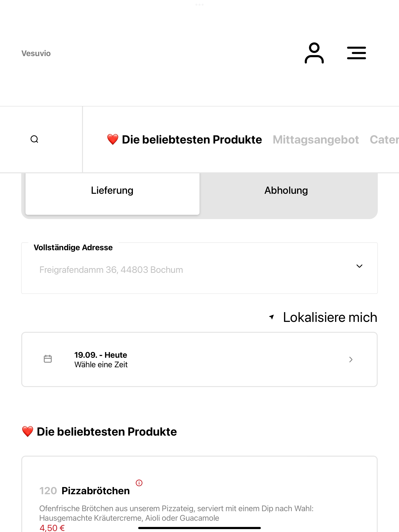Open the Pizzabrötchen product card

[199, 494]
